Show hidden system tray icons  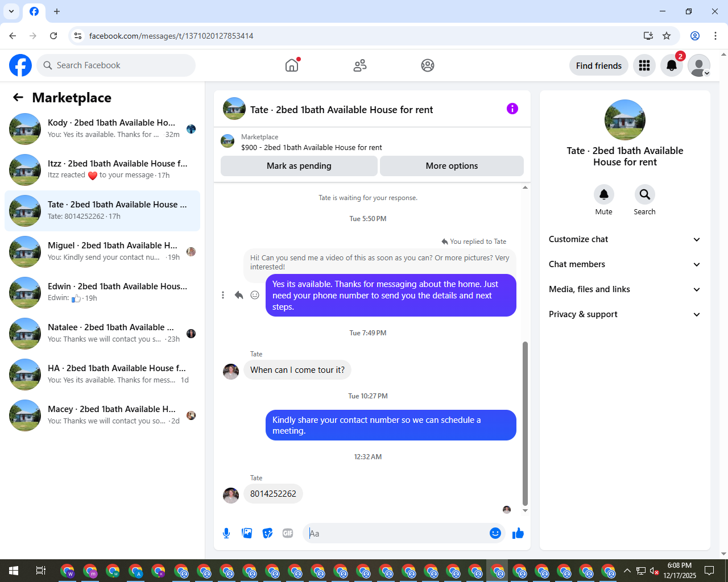[627, 571]
